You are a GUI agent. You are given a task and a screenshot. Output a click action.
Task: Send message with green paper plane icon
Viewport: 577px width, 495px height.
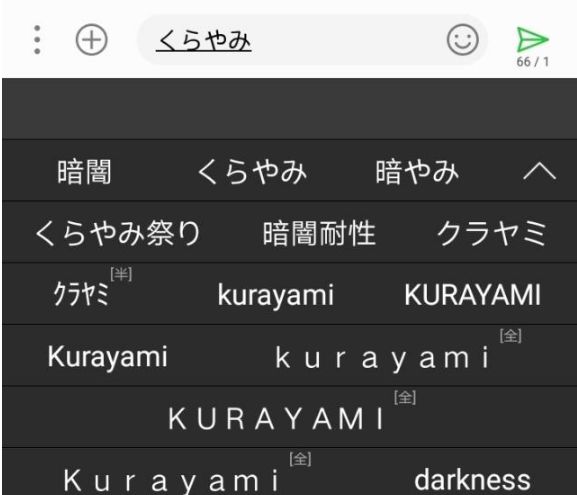pyautogui.click(x=532, y=39)
